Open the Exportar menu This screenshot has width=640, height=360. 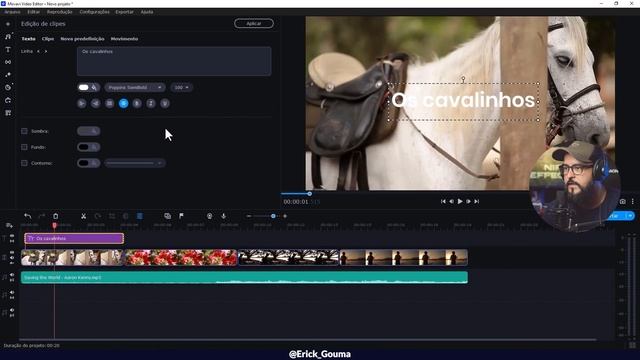(124, 12)
